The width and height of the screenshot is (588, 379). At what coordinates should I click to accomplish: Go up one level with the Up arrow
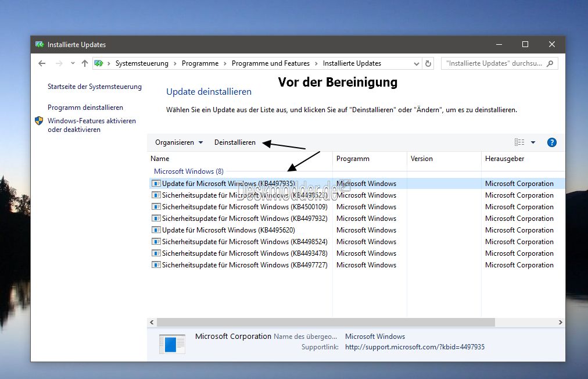(85, 63)
